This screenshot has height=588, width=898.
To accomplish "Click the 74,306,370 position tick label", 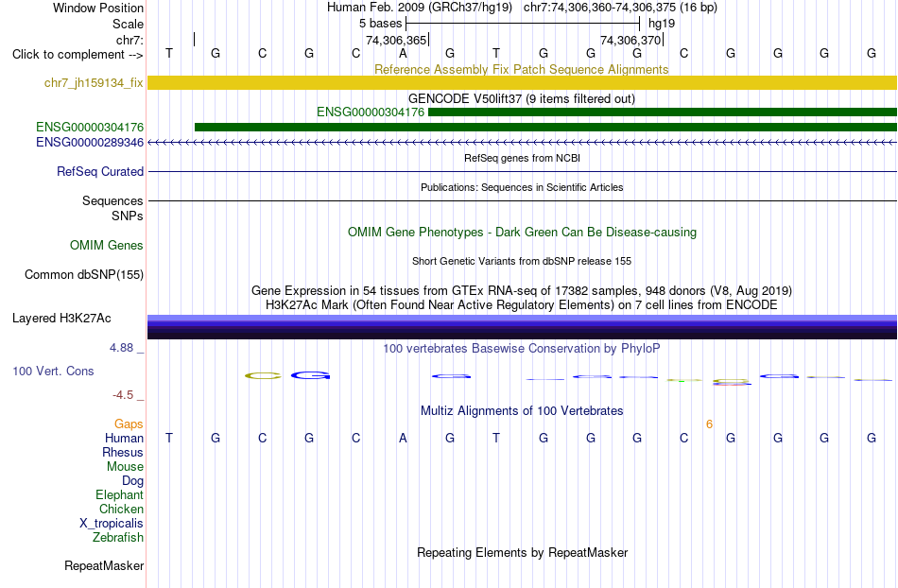I will tap(630, 40).
